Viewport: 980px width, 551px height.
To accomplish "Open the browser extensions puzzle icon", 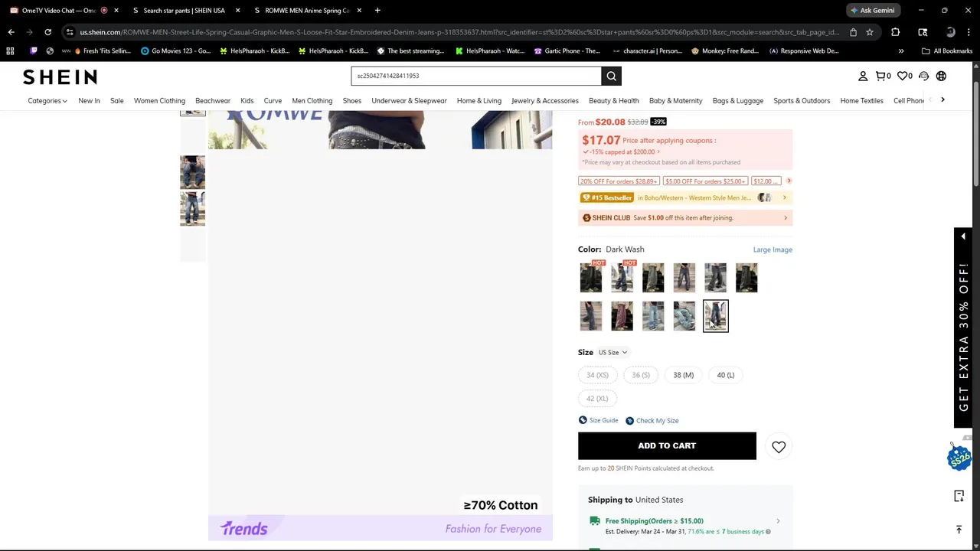I will tap(895, 32).
